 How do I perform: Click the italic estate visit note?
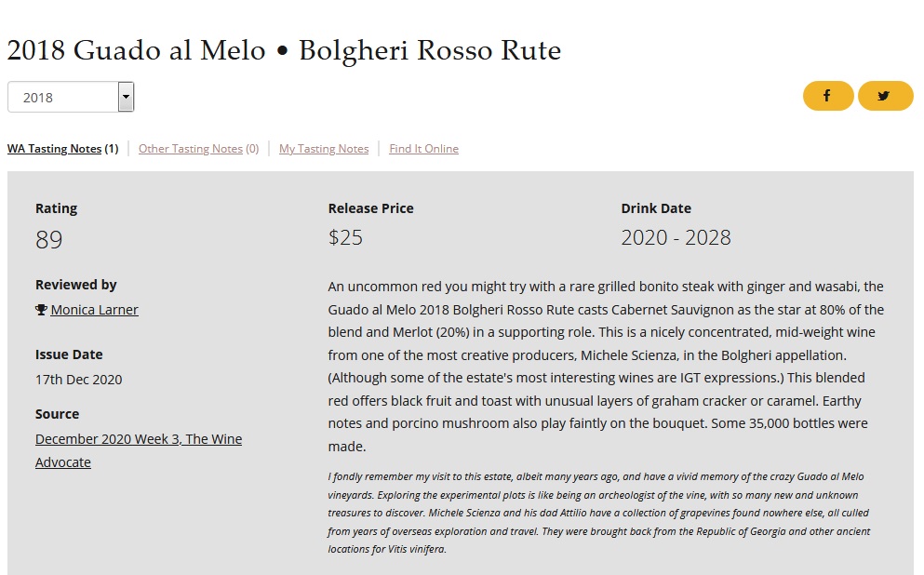coord(598,513)
